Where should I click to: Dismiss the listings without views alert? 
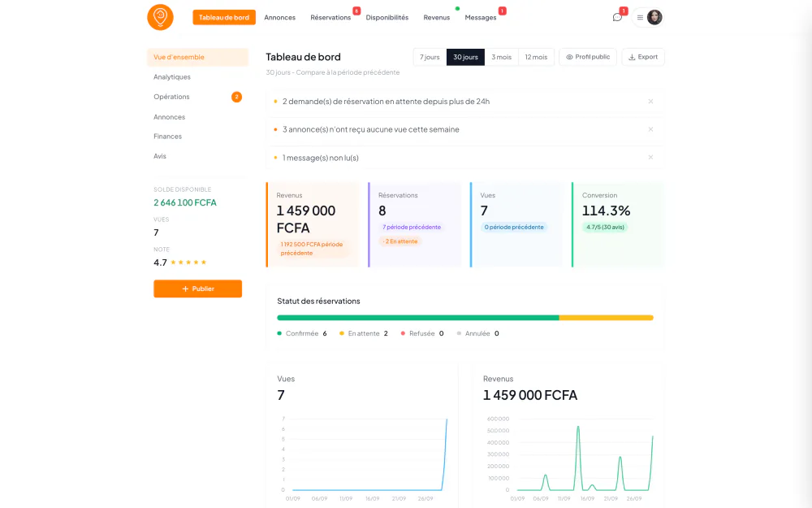(x=650, y=129)
